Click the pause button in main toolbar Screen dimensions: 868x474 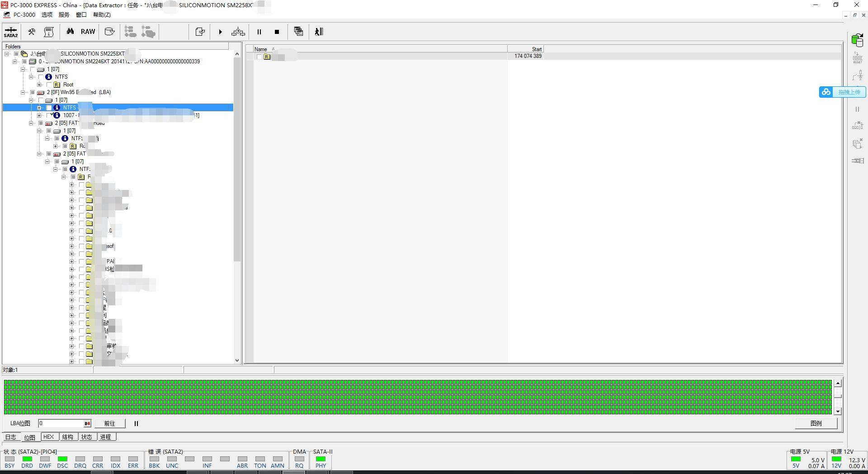pyautogui.click(x=259, y=32)
